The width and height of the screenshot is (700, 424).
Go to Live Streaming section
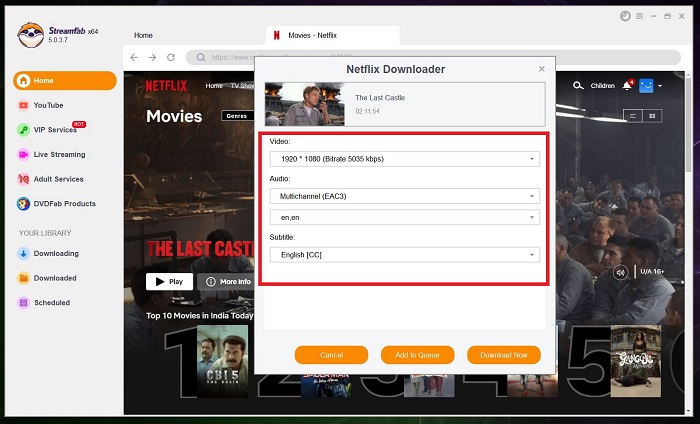[59, 155]
